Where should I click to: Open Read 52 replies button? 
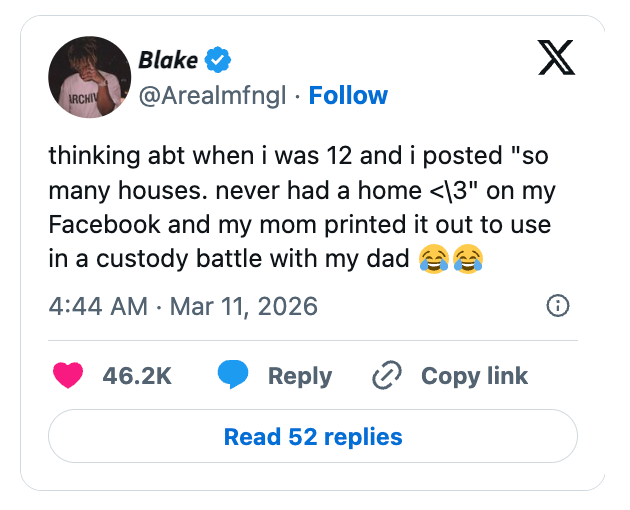[x=313, y=437]
